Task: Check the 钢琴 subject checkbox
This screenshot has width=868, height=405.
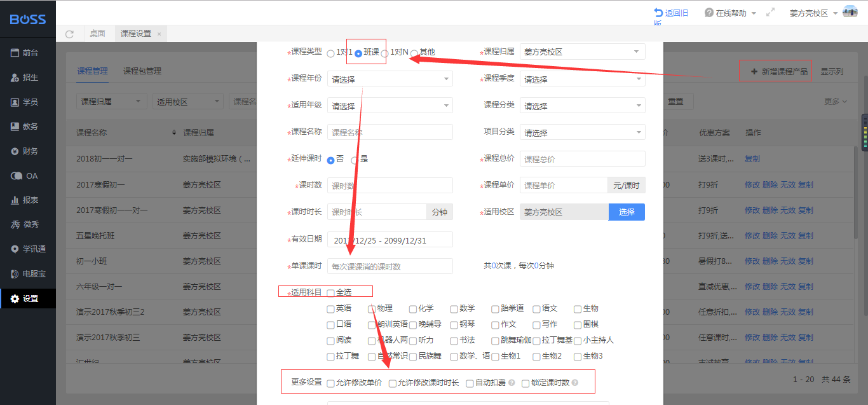Action: pos(454,324)
